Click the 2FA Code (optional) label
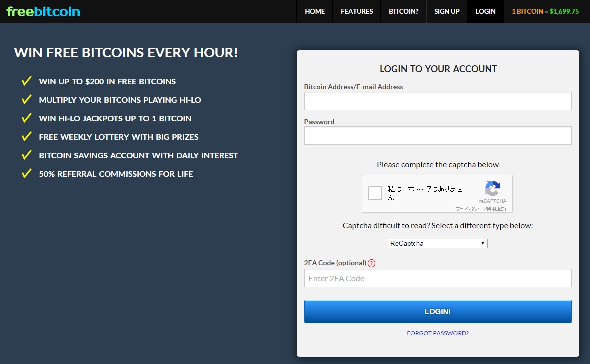This screenshot has height=364, width=590. [x=335, y=263]
